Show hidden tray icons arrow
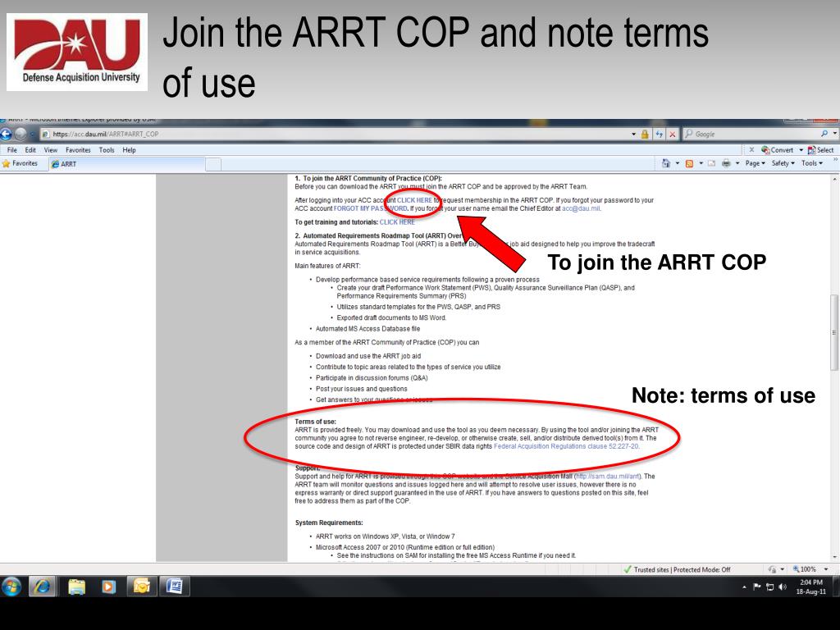The width and height of the screenshot is (840, 630). coord(744,587)
